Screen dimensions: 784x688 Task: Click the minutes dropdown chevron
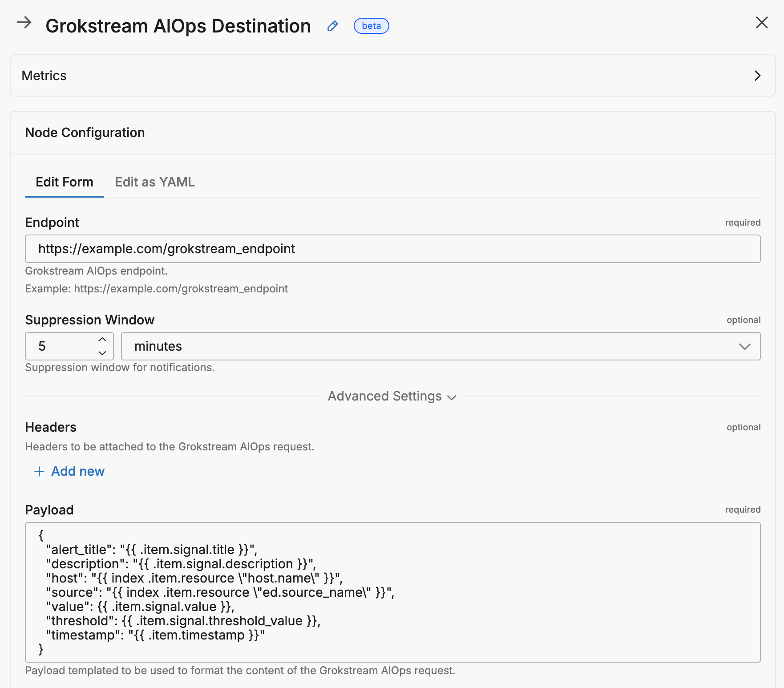tap(744, 346)
